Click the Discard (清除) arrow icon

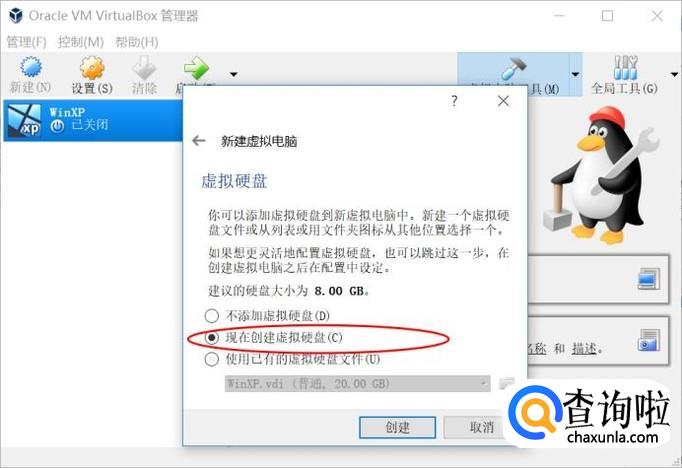click(x=144, y=68)
